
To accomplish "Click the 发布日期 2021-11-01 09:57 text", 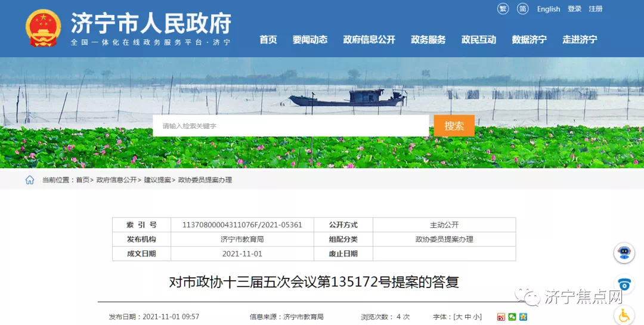I will point(154,317).
